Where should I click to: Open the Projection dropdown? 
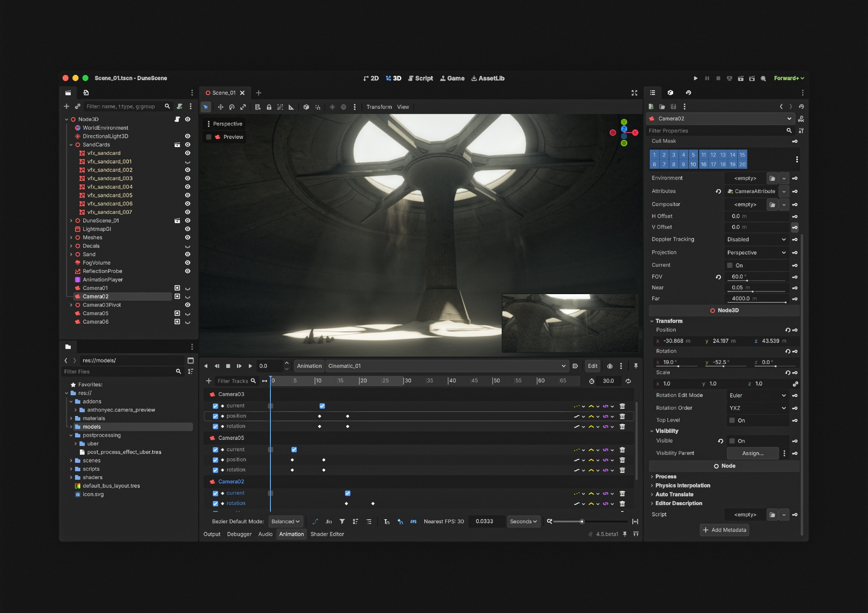tap(756, 252)
